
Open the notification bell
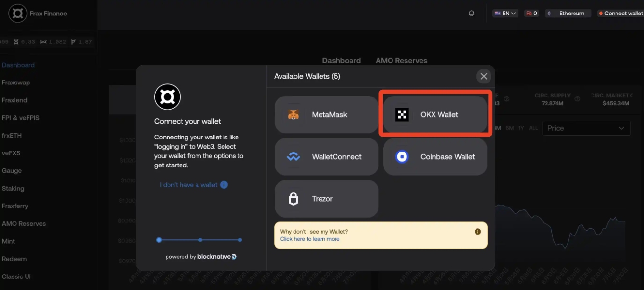pos(472,14)
